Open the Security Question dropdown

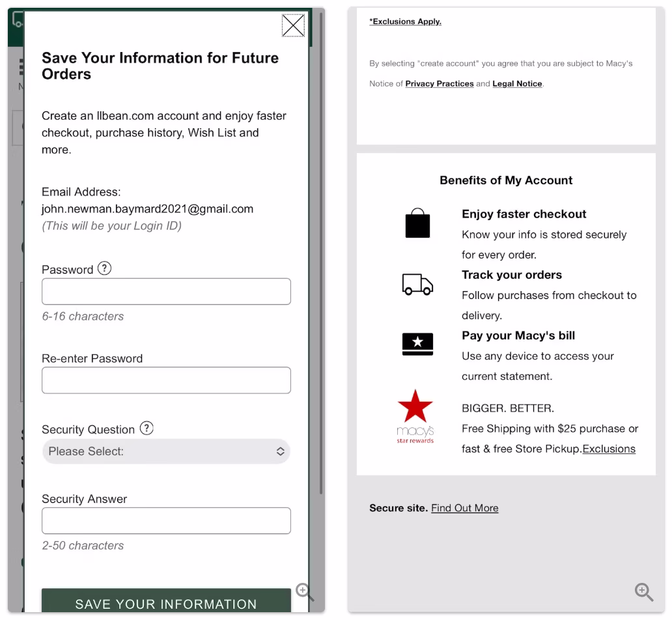coord(166,451)
